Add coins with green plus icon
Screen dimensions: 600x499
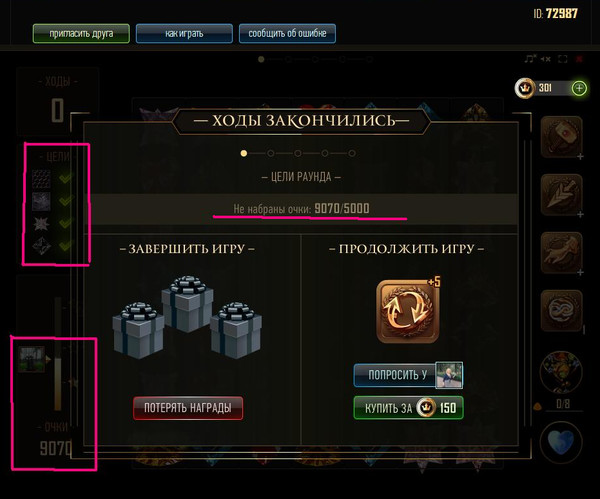tap(579, 88)
